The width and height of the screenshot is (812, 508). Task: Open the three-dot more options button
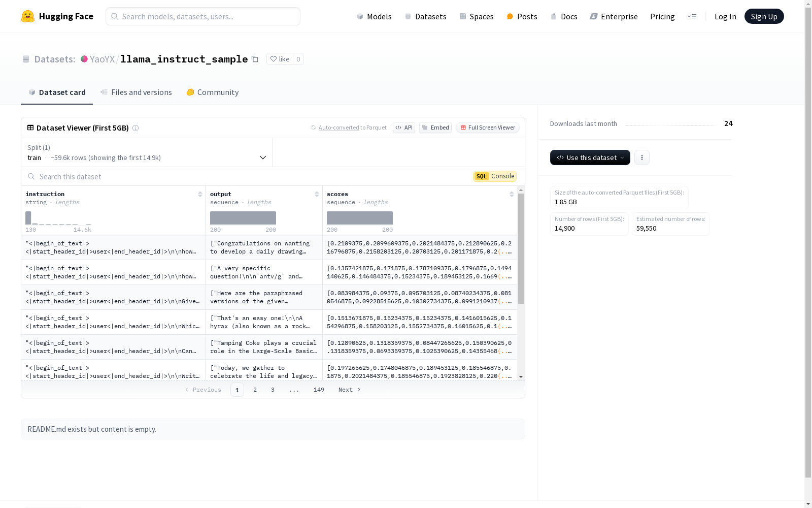(x=642, y=157)
